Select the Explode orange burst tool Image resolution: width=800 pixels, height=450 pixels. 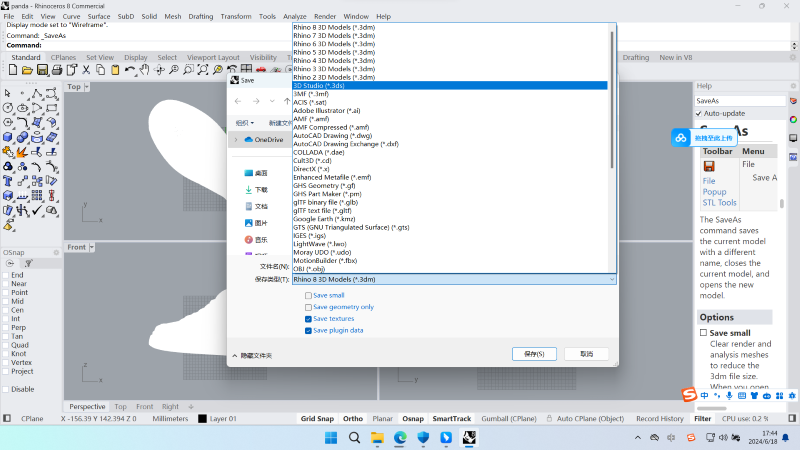point(22,152)
